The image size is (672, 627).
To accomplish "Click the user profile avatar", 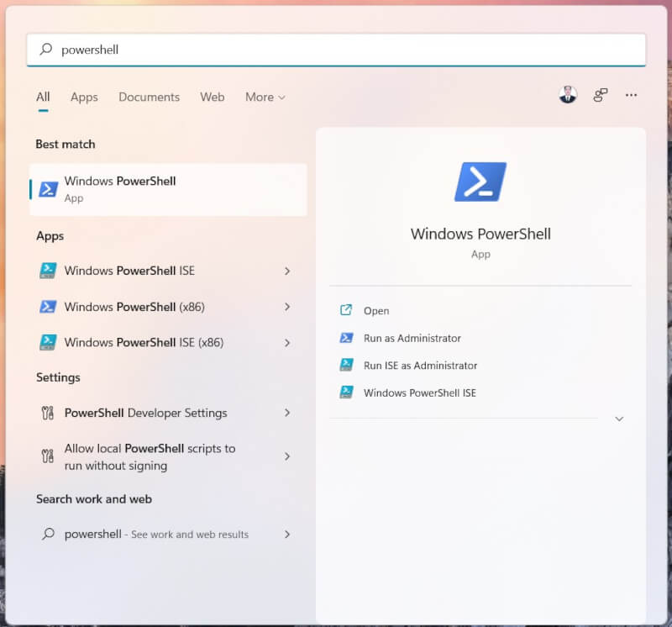I will click(568, 95).
